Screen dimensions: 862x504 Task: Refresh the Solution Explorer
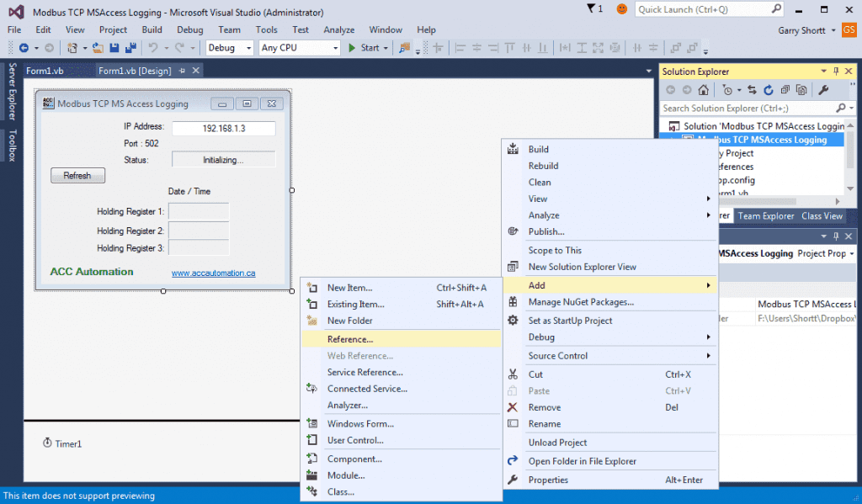click(x=768, y=89)
